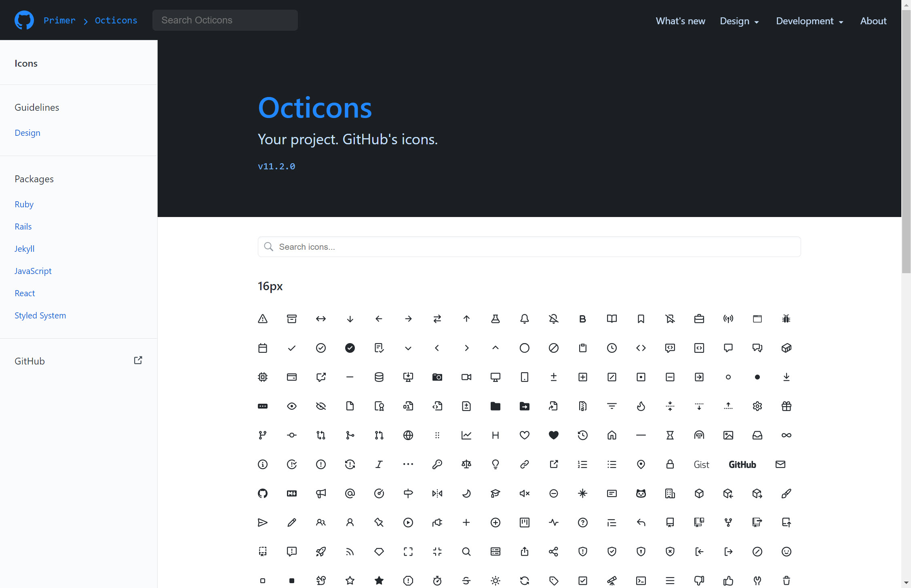Open What's new page
Image resolution: width=911 pixels, height=588 pixels.
[x=680, y=21]
